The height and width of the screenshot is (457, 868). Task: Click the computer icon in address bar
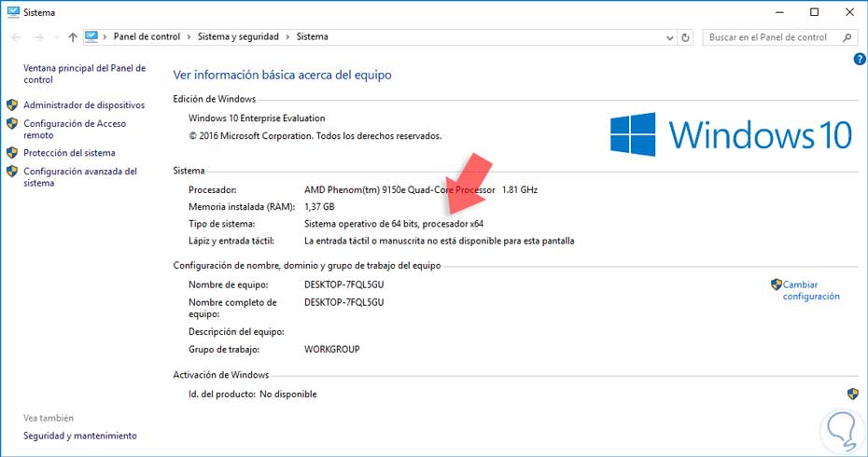click(91, 36)
